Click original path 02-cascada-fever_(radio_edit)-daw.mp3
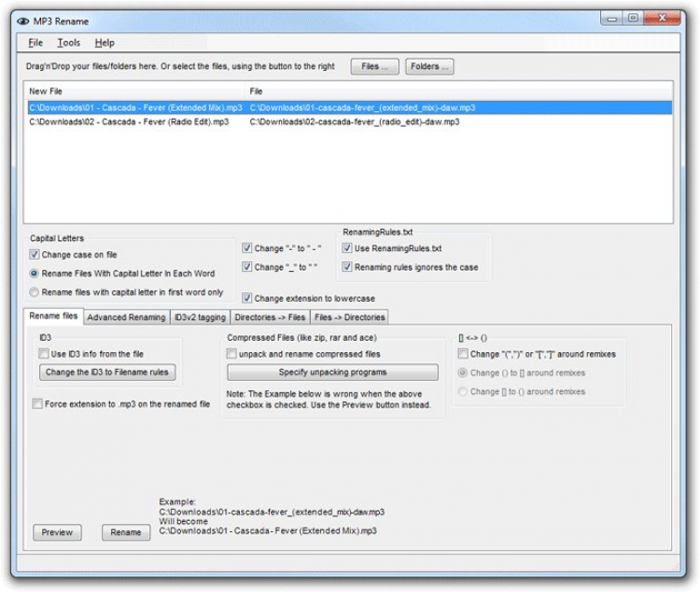 coord(355,122)
